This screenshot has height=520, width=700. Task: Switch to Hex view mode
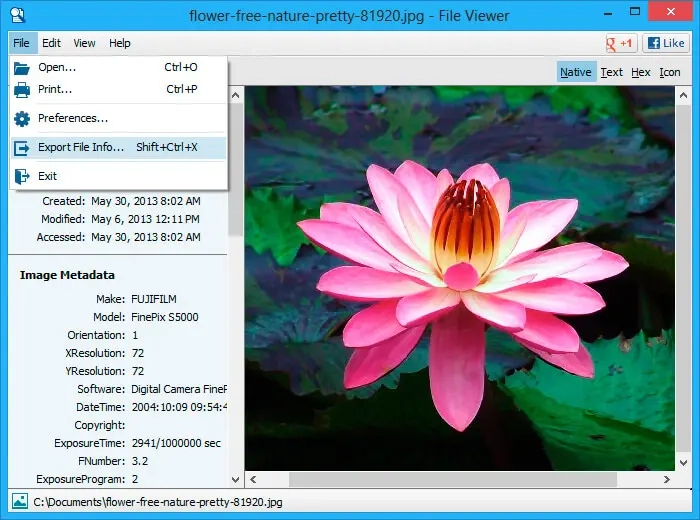click(640, 72)
